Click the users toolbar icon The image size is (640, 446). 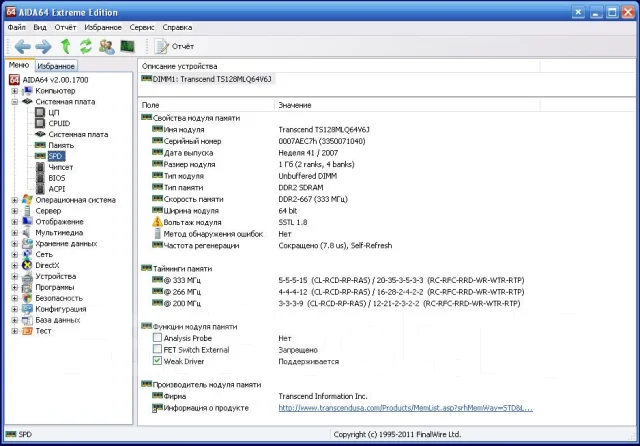107,46
